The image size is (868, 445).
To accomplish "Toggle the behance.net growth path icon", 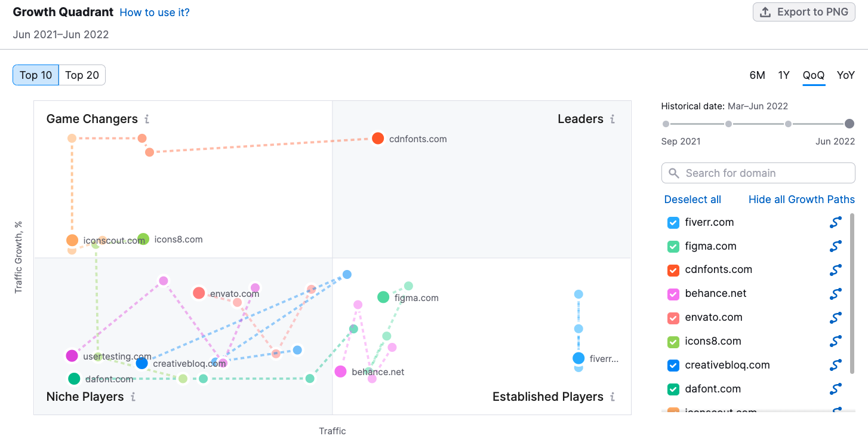I will (x=836, y=294).
